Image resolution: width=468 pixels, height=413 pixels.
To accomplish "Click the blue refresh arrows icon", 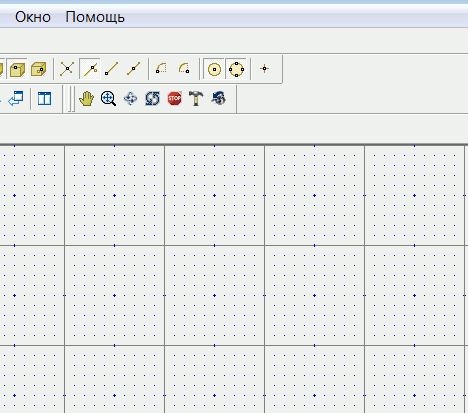I will point(152,99).
